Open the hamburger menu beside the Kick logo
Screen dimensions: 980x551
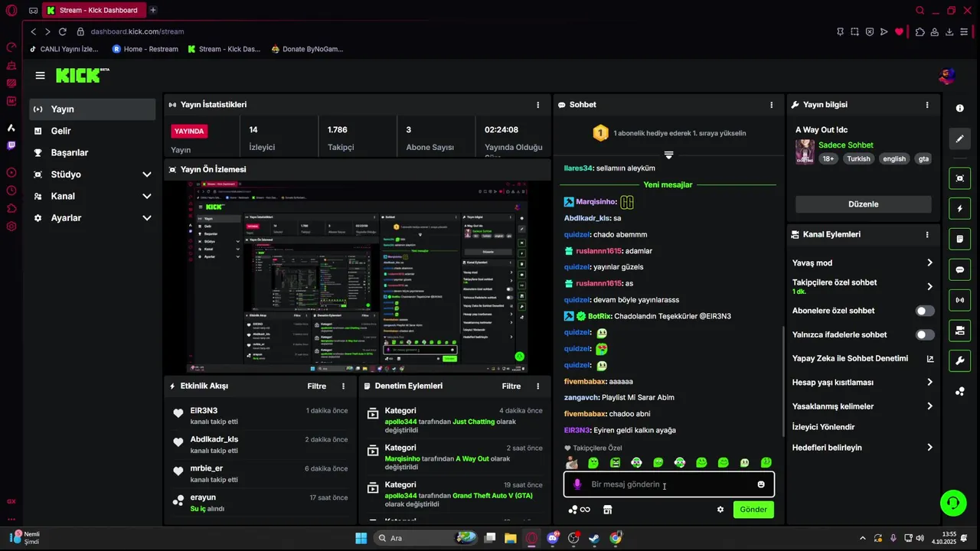(40, 75)
